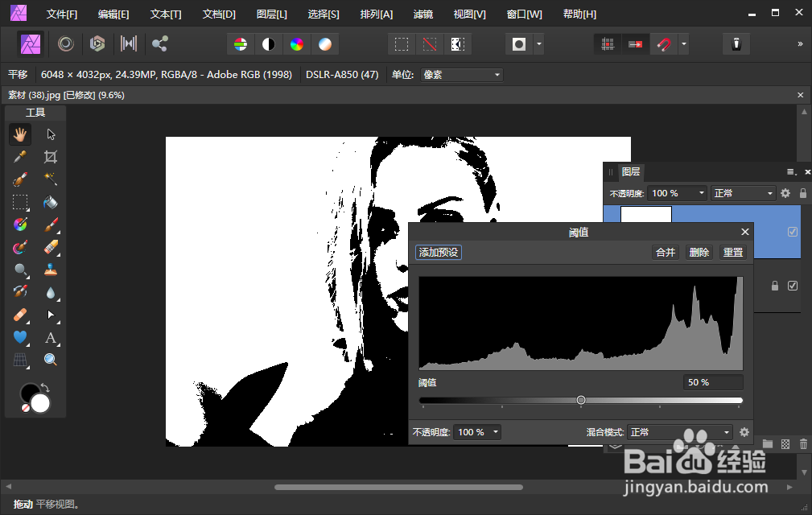Select the Hand view tool
The image size is (812, 515).
[20, 134]
